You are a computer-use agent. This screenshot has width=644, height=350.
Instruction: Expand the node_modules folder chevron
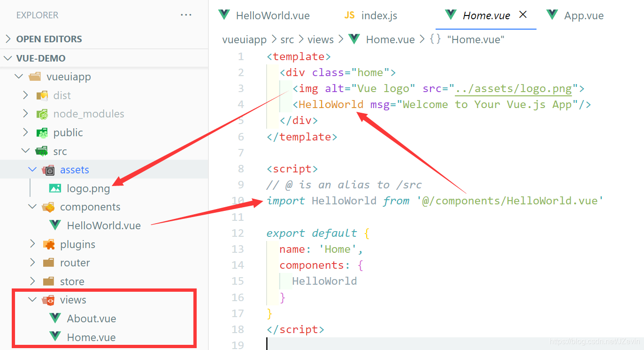tap(26, 114)
